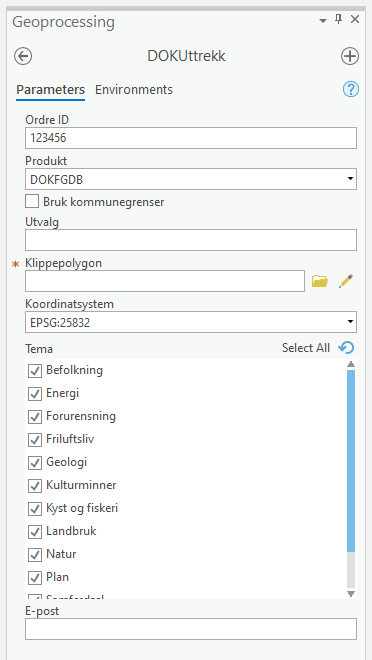Uncheck the Natur theme
The height and width of the screenshot is (660, 372).
35,554
